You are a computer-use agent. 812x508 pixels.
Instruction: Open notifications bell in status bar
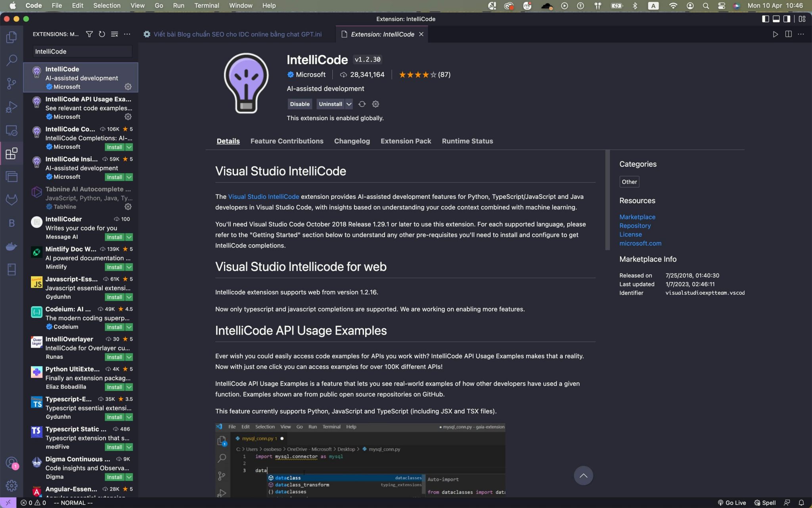(801, 502)
